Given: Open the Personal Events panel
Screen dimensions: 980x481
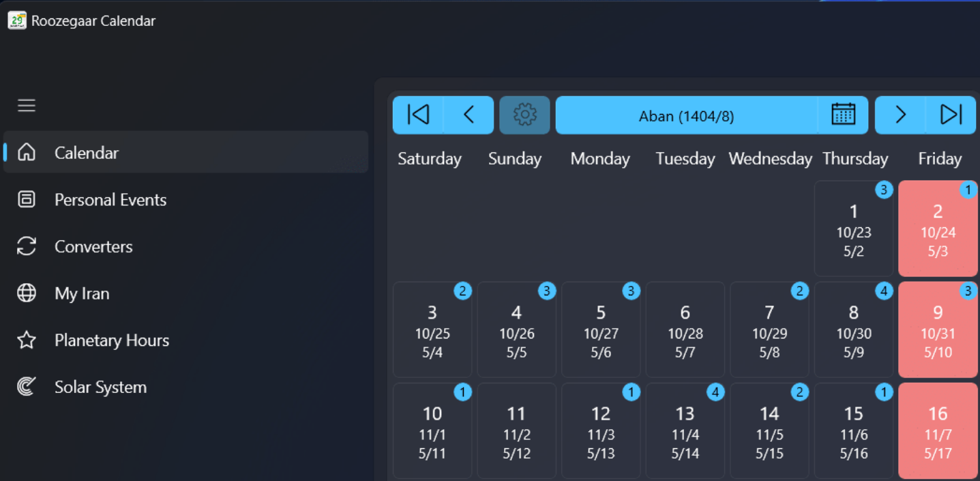Looking at the screenshot, I should coord(110,199).
